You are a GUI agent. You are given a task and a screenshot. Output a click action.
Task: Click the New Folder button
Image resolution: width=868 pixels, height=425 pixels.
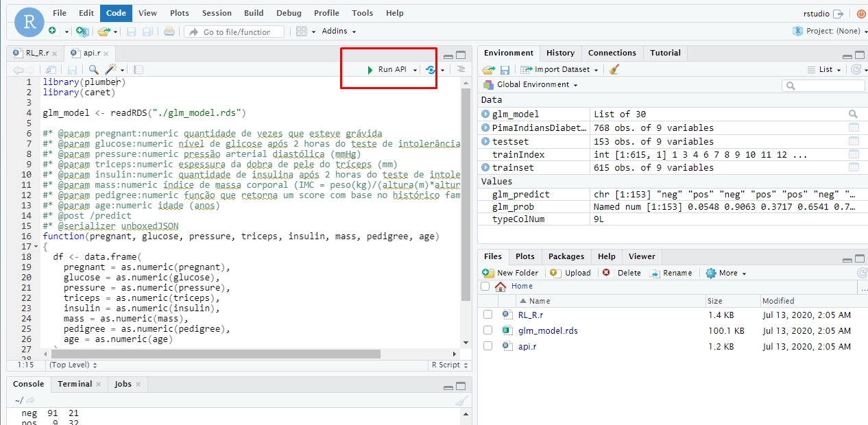pos(511,273)
